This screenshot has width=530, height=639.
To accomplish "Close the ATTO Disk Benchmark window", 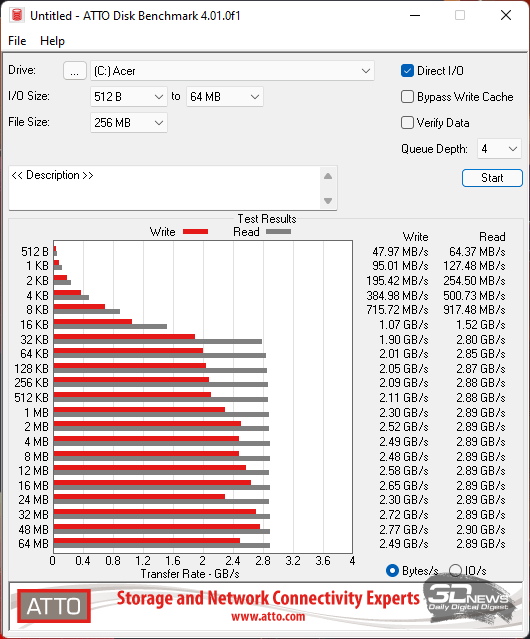I will pyautogui.click(x=506, y=15).
